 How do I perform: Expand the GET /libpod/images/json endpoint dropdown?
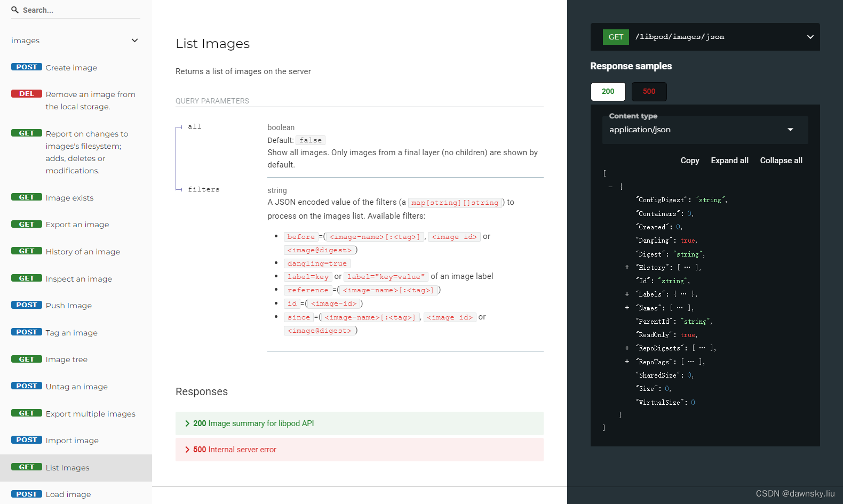(705, 37)
